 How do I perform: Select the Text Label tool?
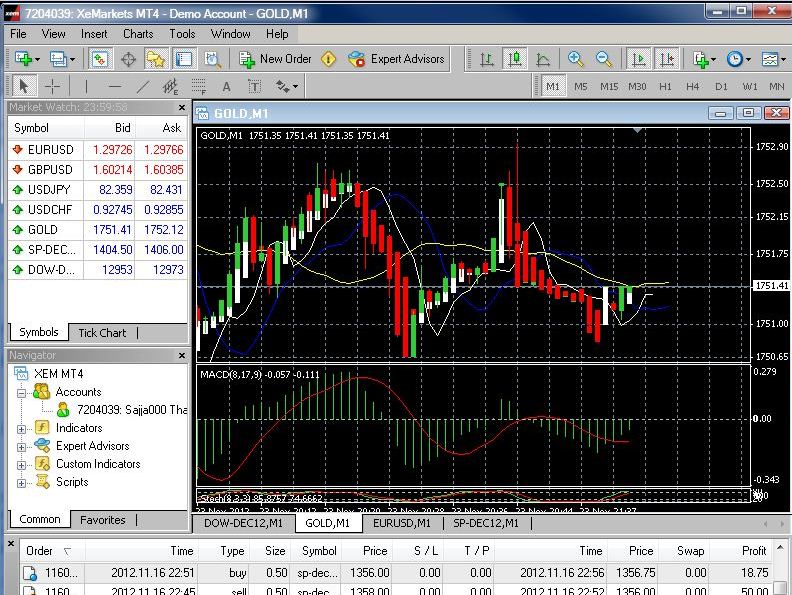(x=255, y=87)
